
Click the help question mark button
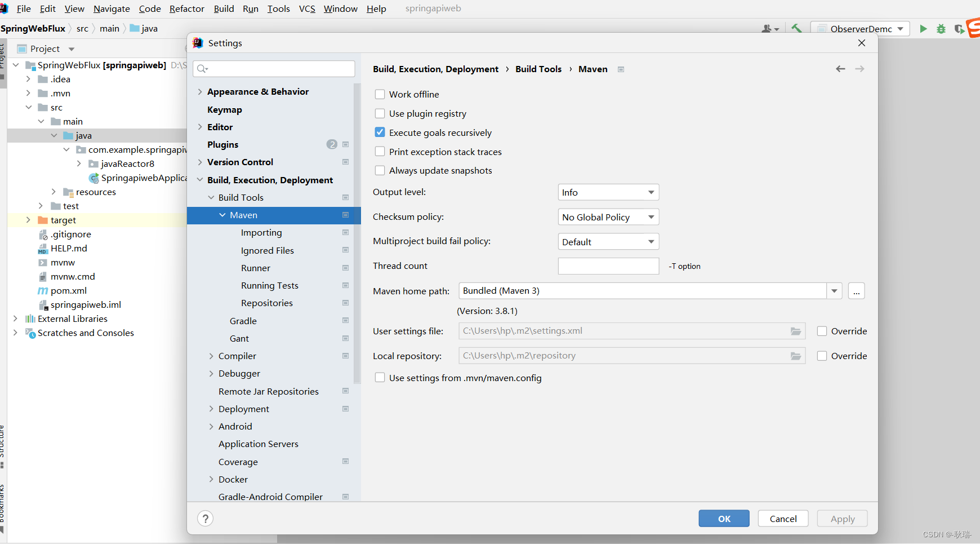pyautogui.click(x=206, y=519)
